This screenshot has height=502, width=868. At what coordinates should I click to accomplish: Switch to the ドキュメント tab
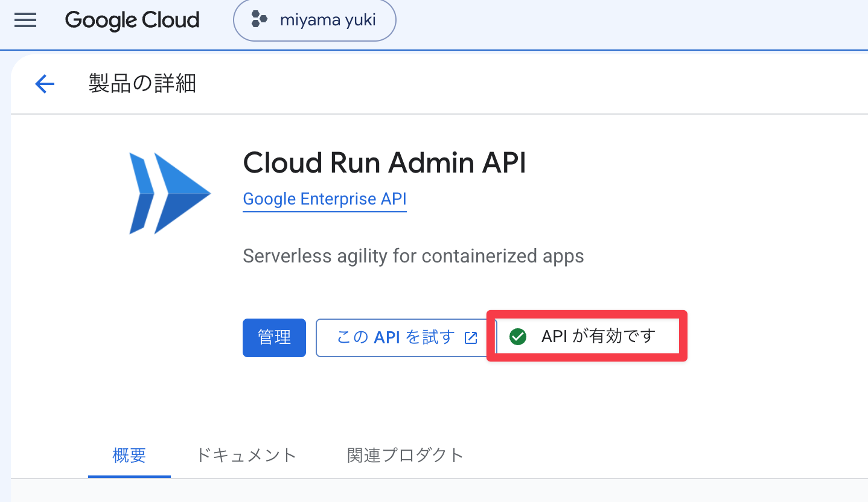click(246, 455)
